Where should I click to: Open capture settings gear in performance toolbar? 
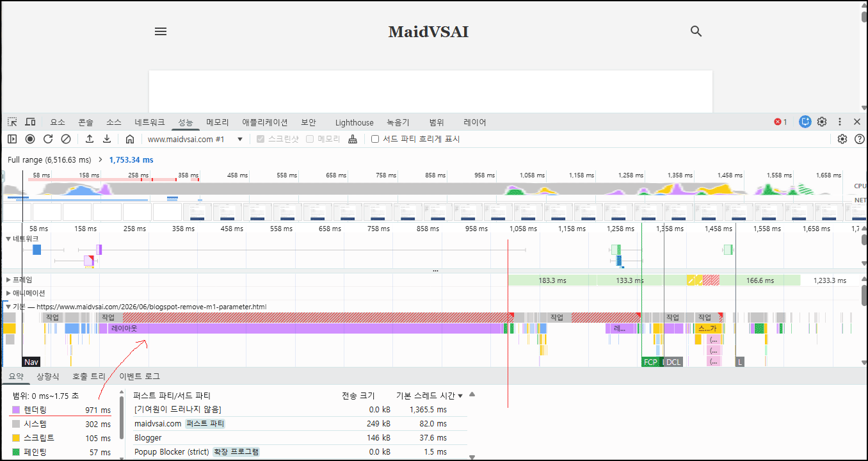pos(842,139)
